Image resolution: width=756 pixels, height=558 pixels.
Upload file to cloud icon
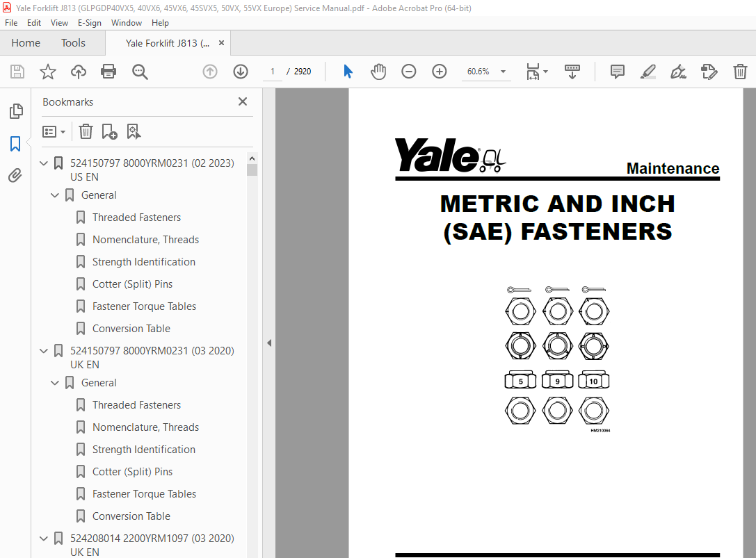click(79, 72)
